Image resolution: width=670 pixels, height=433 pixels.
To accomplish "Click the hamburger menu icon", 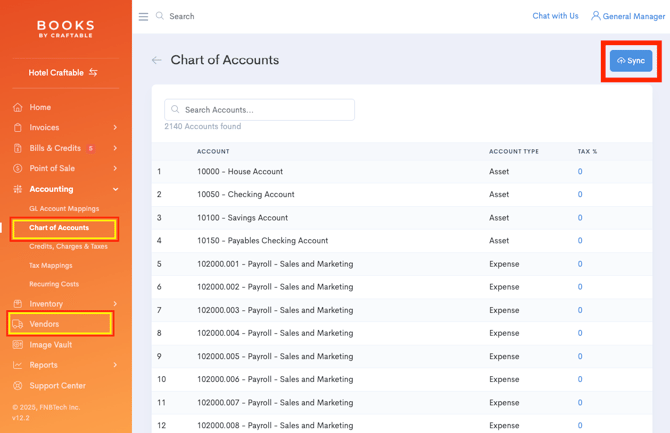I will click(143, 17).
